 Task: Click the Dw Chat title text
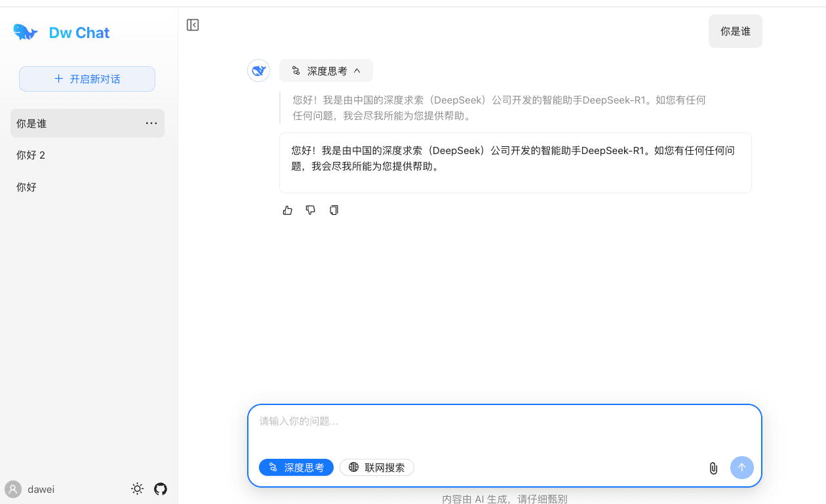pyautogui.click(x=79, y=33)
